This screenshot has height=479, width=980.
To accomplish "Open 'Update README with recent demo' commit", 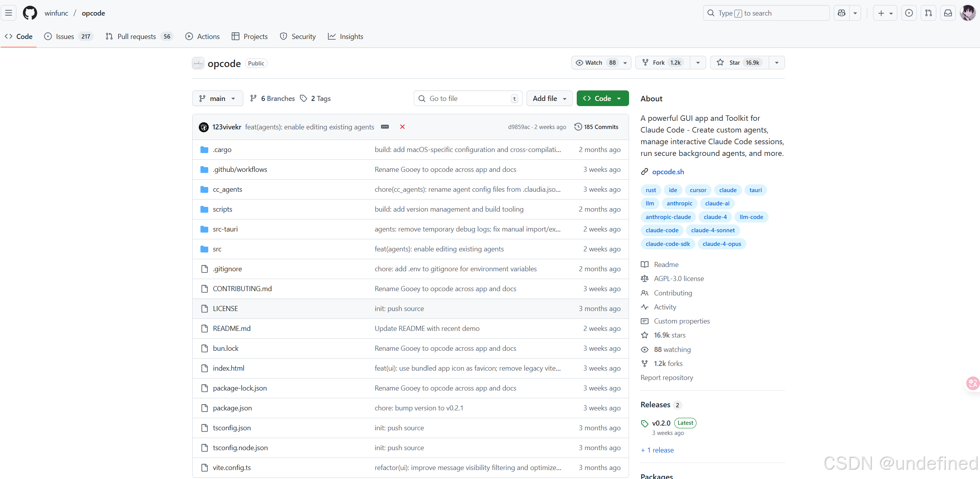I will 427,329.
